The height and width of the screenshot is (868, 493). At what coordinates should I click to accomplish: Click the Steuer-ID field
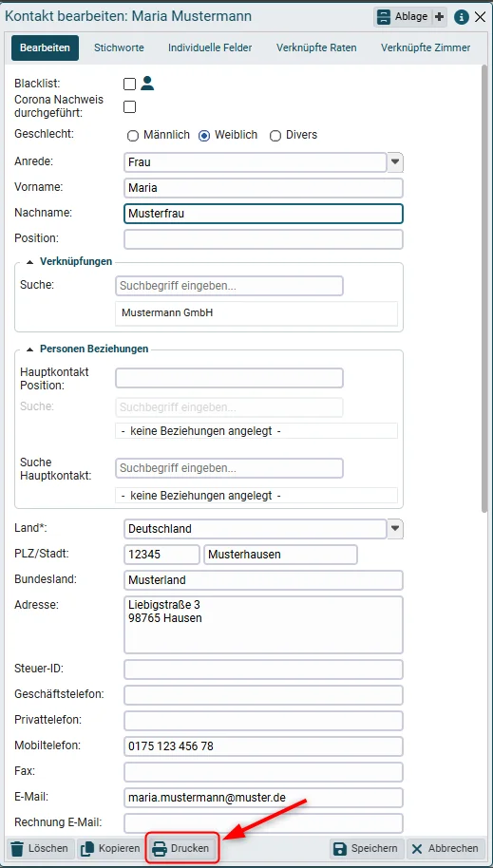(x=264, y=670)
